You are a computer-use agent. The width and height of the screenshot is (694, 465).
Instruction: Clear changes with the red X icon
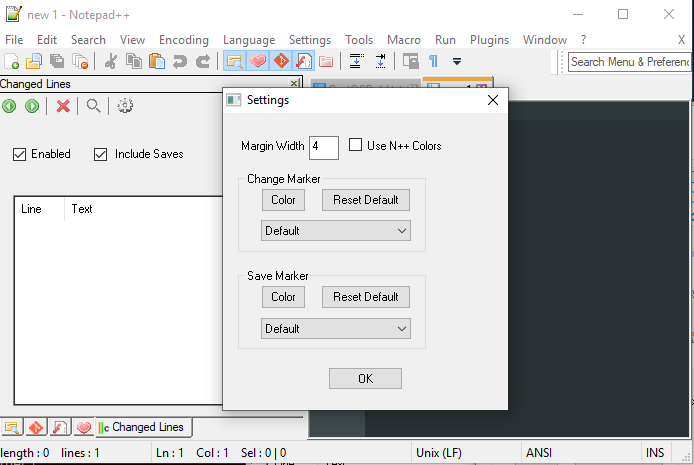63,106
